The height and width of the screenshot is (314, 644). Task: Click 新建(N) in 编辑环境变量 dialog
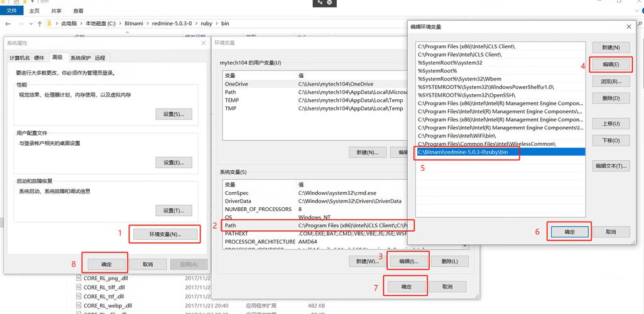611,48
